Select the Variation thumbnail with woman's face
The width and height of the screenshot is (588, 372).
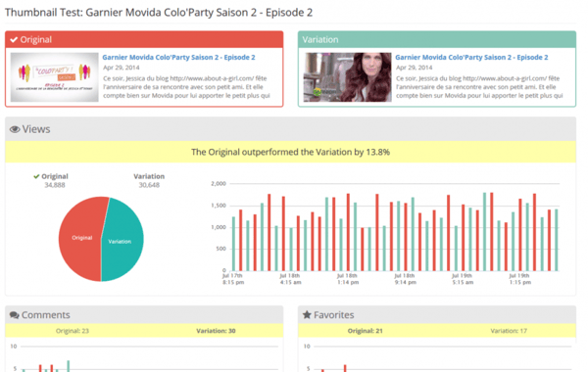(347, 76)
